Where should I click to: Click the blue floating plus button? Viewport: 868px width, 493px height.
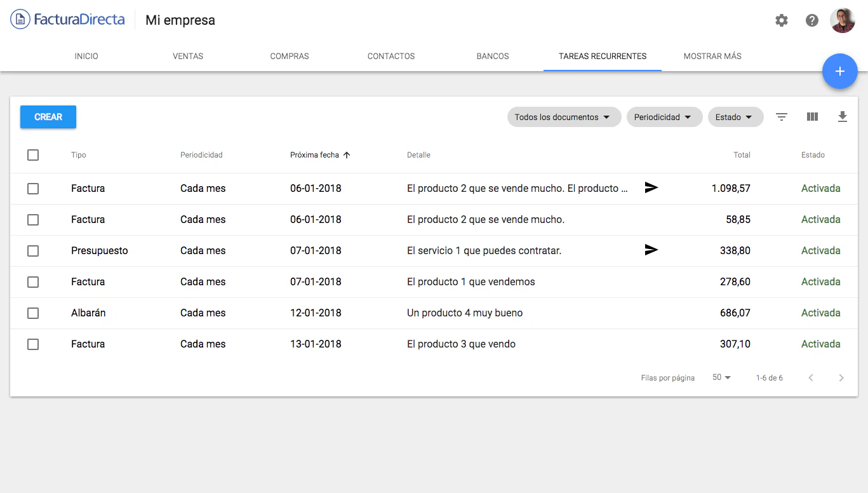point(839,71)
